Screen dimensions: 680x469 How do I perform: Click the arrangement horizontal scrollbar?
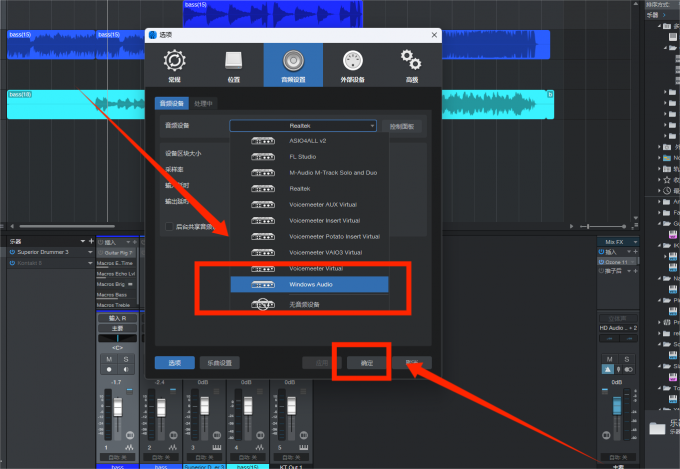coord(67,226)
